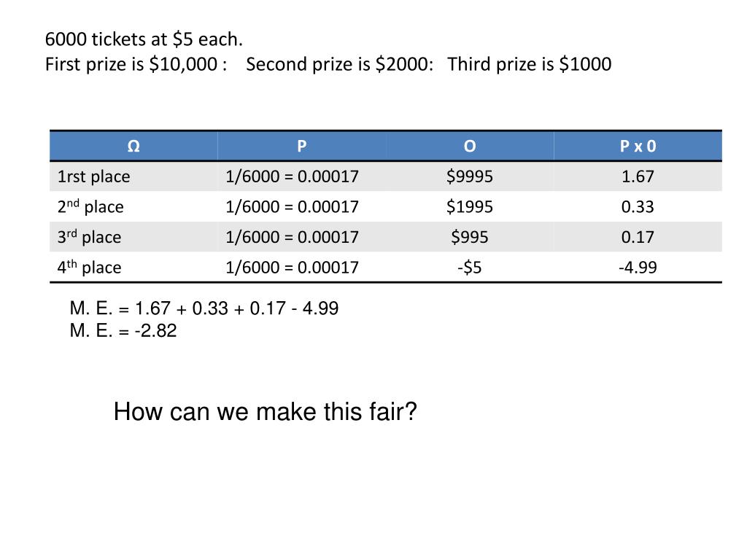Click the M. E. = -2.82 result line

(123, 330)
